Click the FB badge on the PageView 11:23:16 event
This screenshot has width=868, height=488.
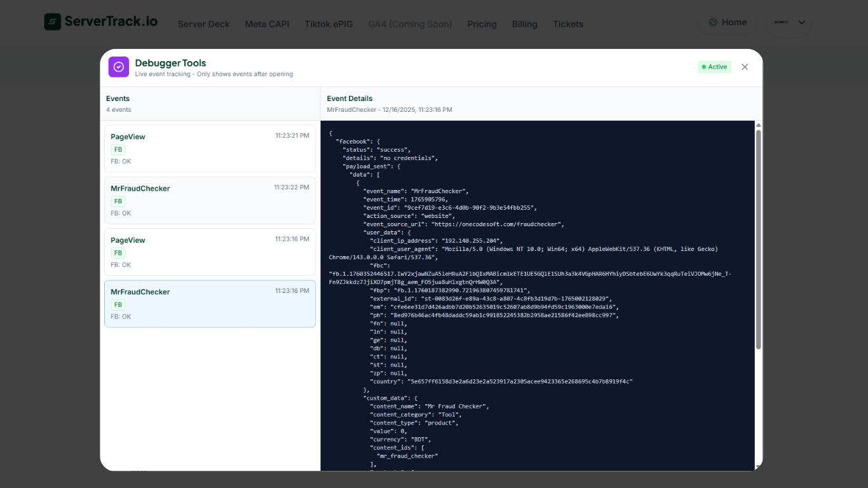(x=118, y=252)
